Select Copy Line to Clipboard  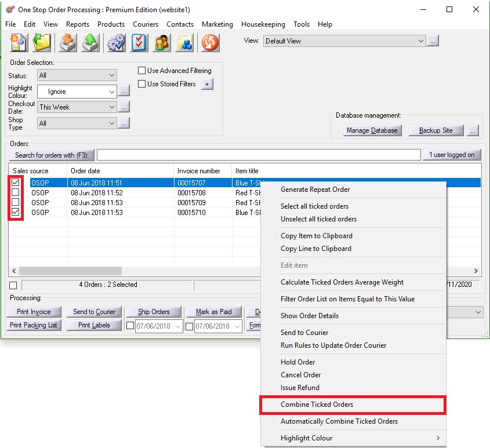[353, 249]
